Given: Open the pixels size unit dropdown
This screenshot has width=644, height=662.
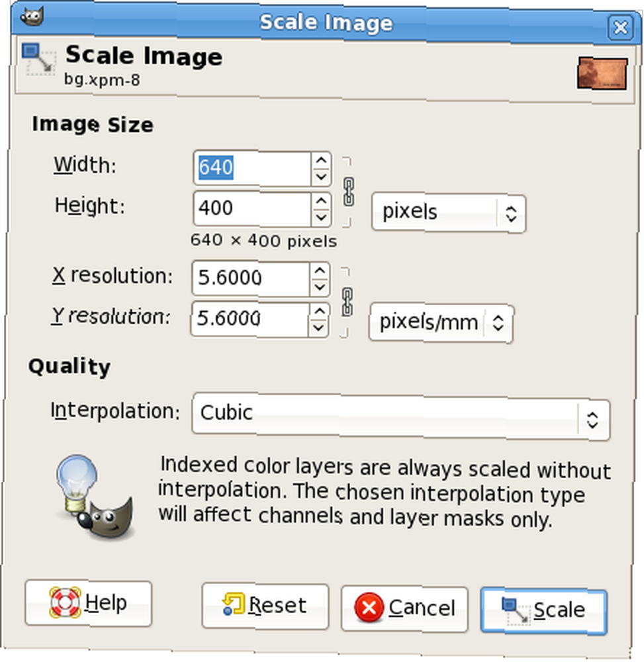Looking at the screenshot, I should pyautogui.click(x=449, y=213).
